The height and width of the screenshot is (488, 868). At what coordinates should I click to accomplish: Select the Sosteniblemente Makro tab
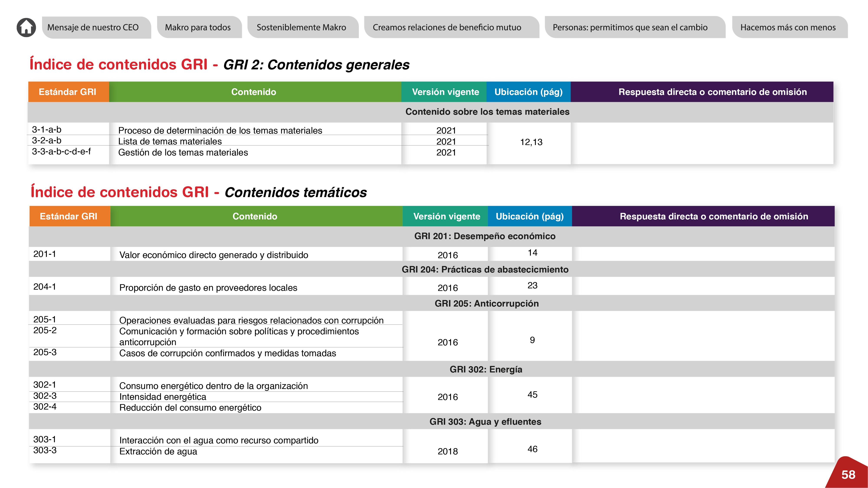pos(301,27)
